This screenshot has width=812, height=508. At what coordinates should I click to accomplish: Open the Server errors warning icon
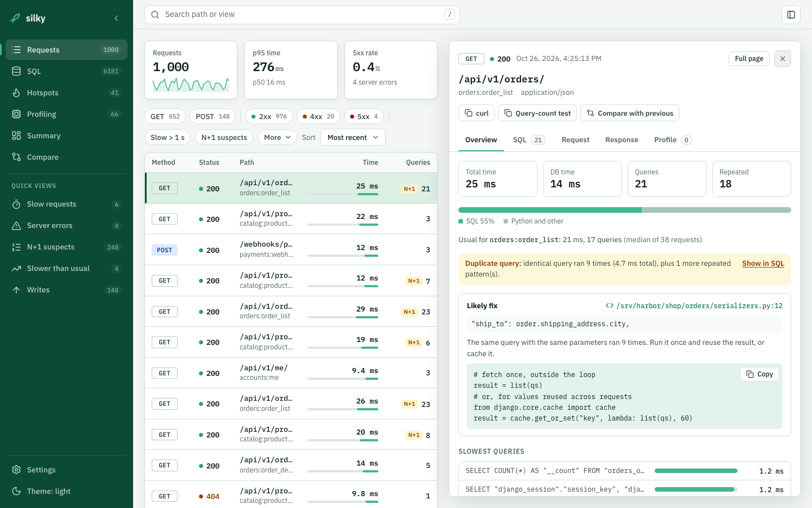click(16, 226)
